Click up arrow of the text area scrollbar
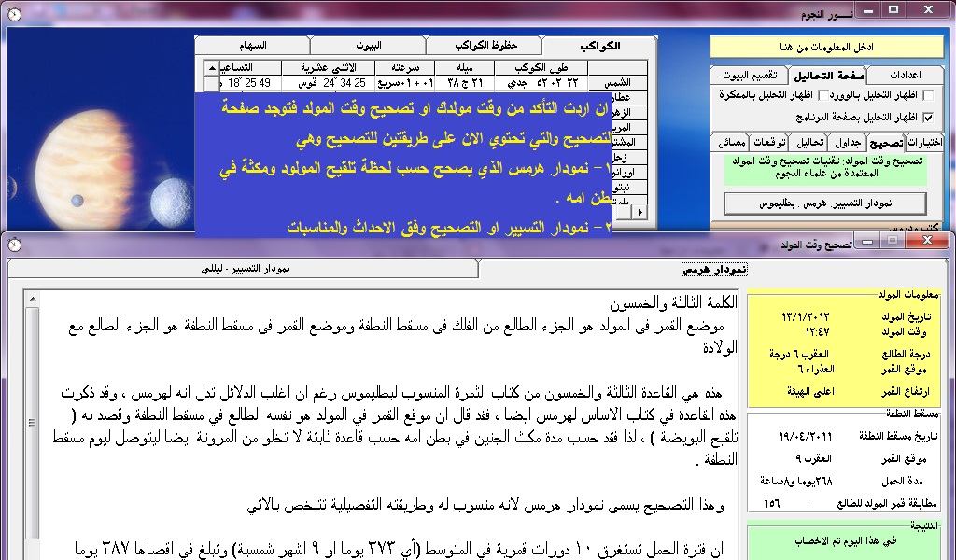 [33, 299]
